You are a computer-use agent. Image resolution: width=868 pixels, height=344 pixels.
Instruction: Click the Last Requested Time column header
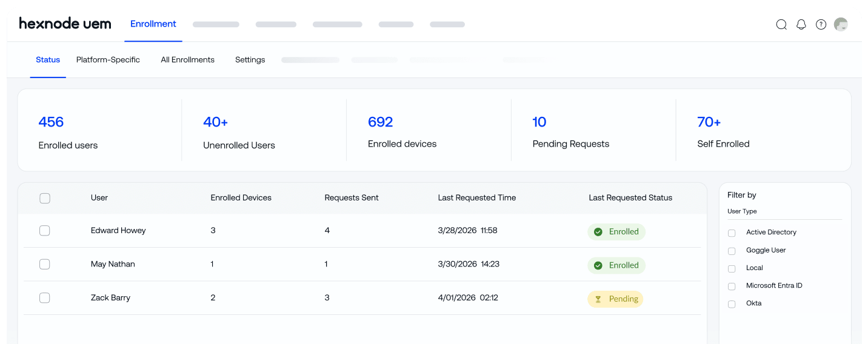point(477,197)
